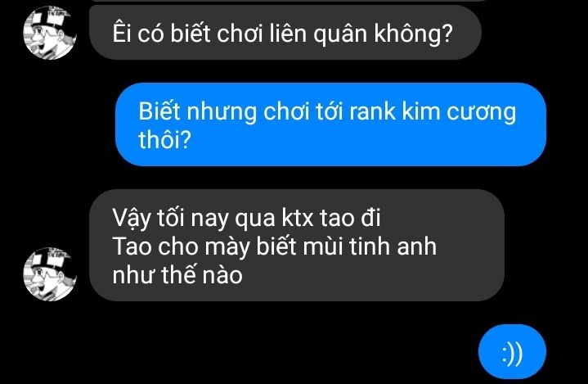Screen dimensions: 588x384
Task: Click the words 'kim cương' in blue bubble
Action: point(459,112)
